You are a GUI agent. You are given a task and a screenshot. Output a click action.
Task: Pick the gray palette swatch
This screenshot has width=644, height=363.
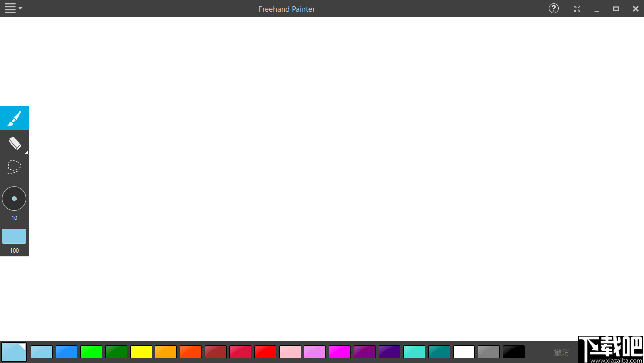coord(489,352)
